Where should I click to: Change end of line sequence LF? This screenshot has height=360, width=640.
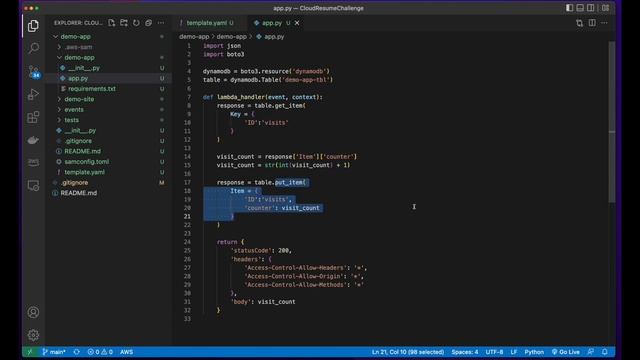pyautogui.click(x=514, y=352)
